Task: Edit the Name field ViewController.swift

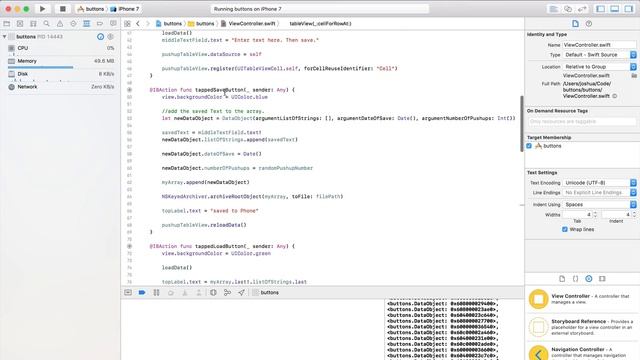Action: point(599,45)
